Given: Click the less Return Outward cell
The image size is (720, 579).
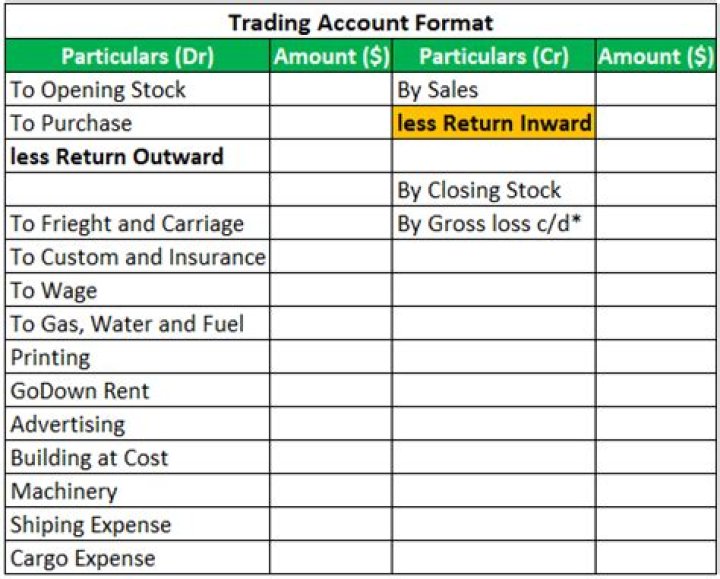Looking at the screenshot, I should click(x=137, y=157).
